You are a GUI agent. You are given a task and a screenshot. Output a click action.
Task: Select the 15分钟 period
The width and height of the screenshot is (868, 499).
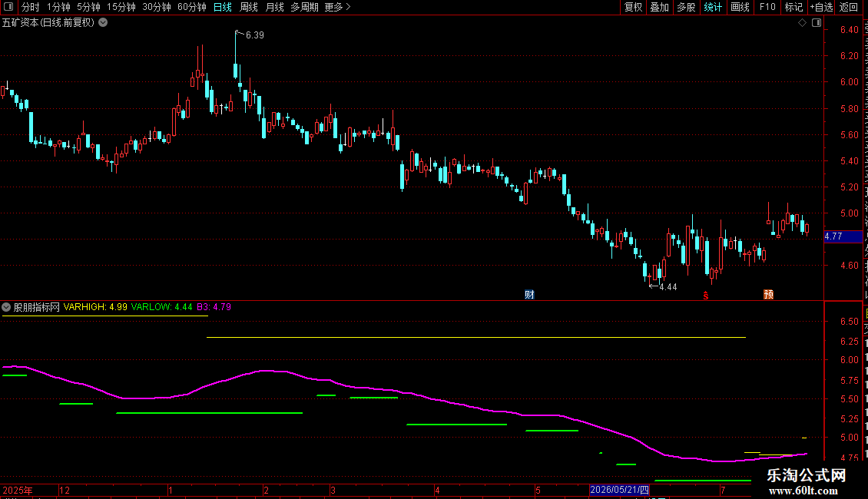pyautogui.click(x=121, y=7)
